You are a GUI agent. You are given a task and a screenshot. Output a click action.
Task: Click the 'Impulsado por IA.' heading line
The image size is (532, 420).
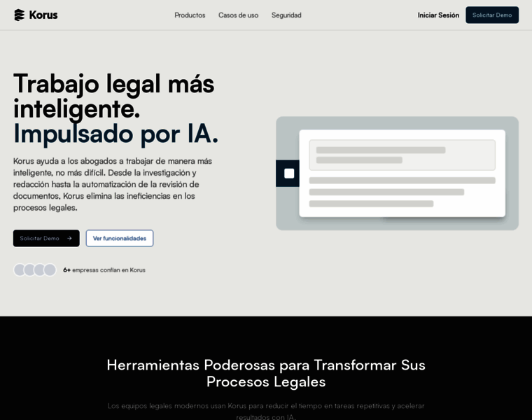tap(115, 134)
